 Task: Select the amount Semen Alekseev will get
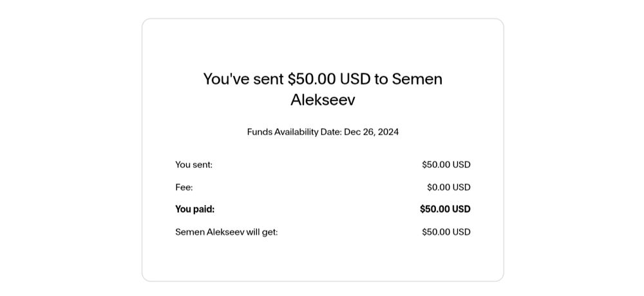(x=446, y=232)
